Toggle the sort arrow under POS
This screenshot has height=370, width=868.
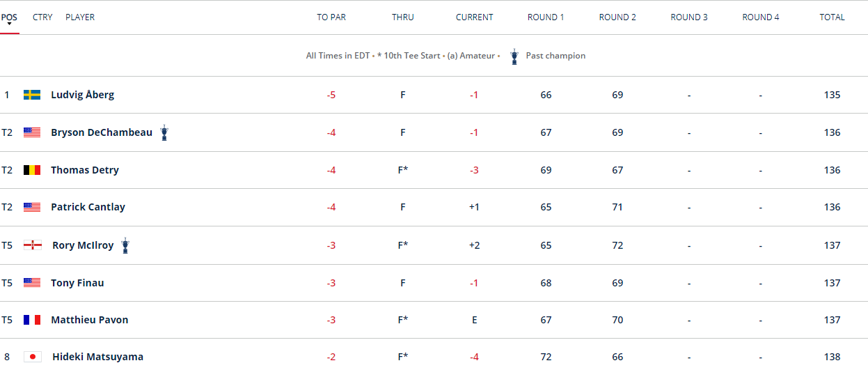coord(10,24)
